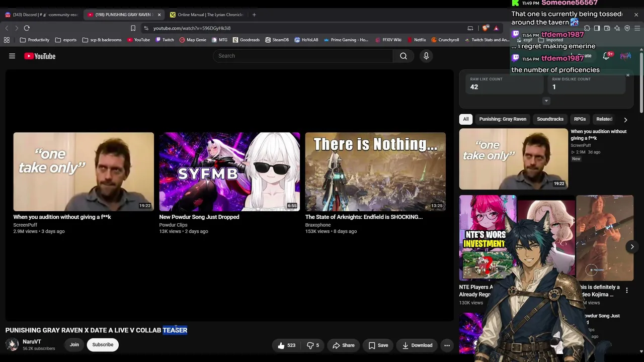Open the scp & backrooms bookmarks folder
The width and height of the screenshot is (644, 362).
pos(102,40)
